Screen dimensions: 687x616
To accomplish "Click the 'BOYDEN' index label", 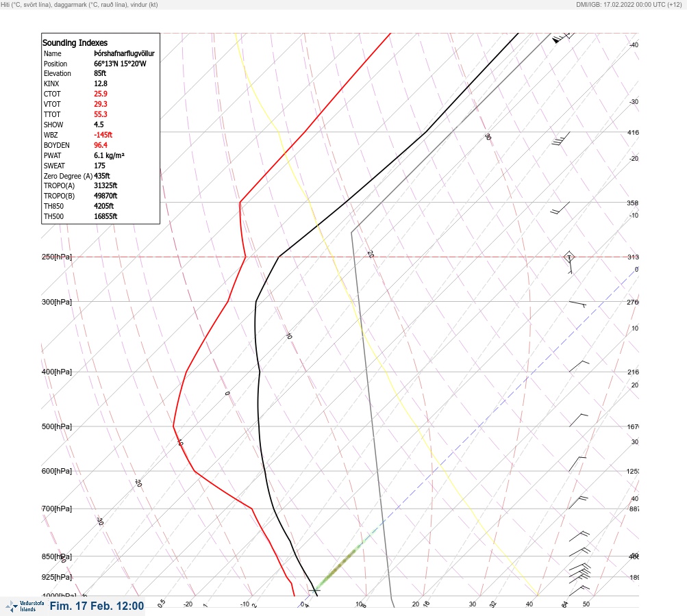I will (57, 145).
